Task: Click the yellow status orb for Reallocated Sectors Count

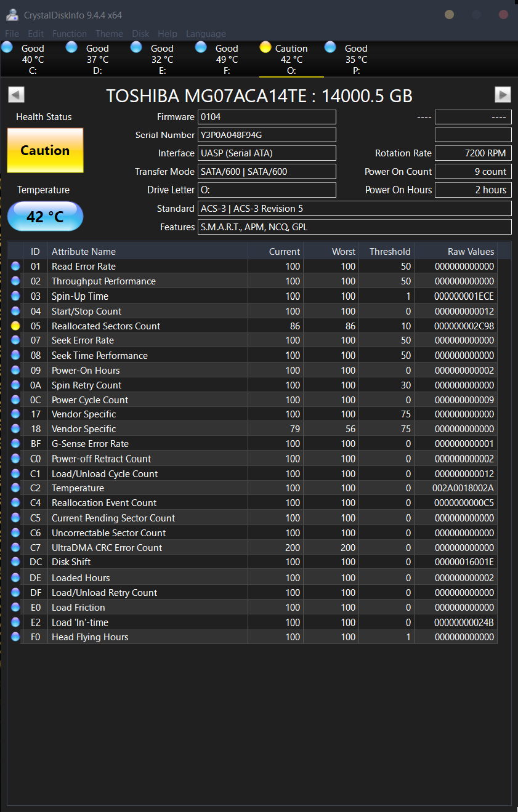Action: [x=15, y=326]
